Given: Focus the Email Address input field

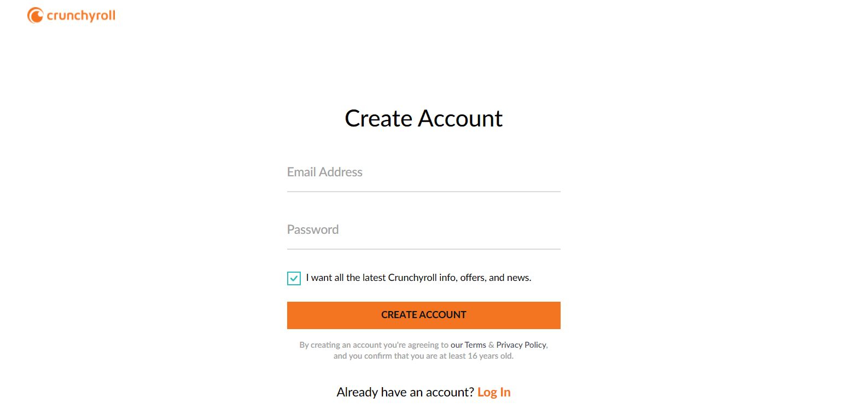Looking at the screenshot, I should click(424, 172).
